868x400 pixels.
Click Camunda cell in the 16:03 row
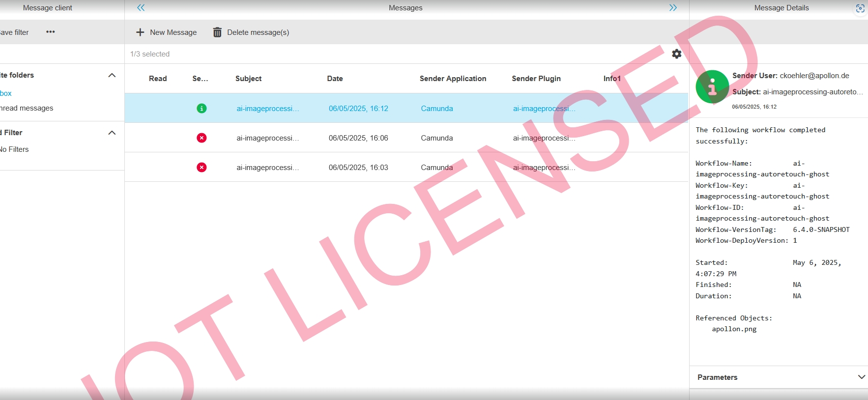[x=437, y=168]
